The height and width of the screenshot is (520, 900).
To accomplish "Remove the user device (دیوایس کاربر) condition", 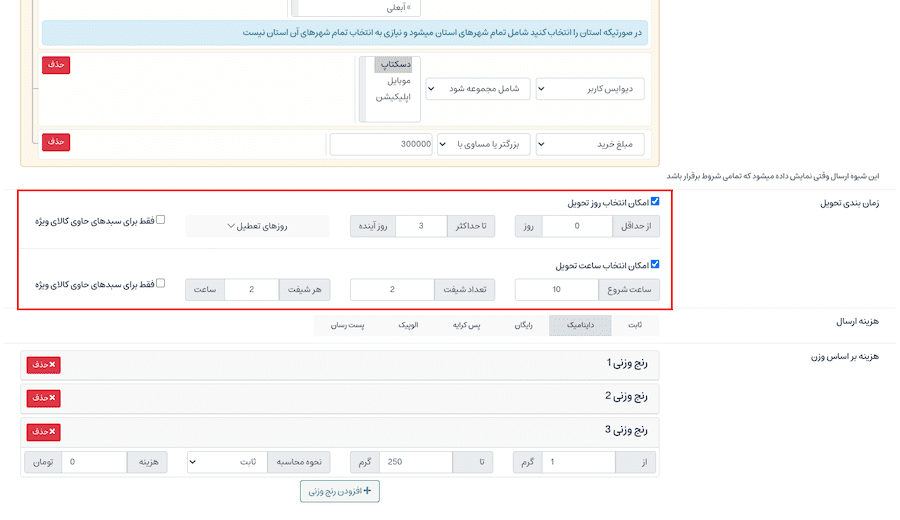I will (56, 65).
